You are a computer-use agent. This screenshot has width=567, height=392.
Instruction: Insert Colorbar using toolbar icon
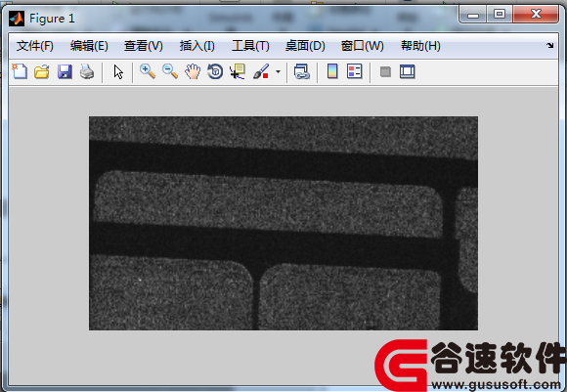pyautogui.click(x=332, y=71)
